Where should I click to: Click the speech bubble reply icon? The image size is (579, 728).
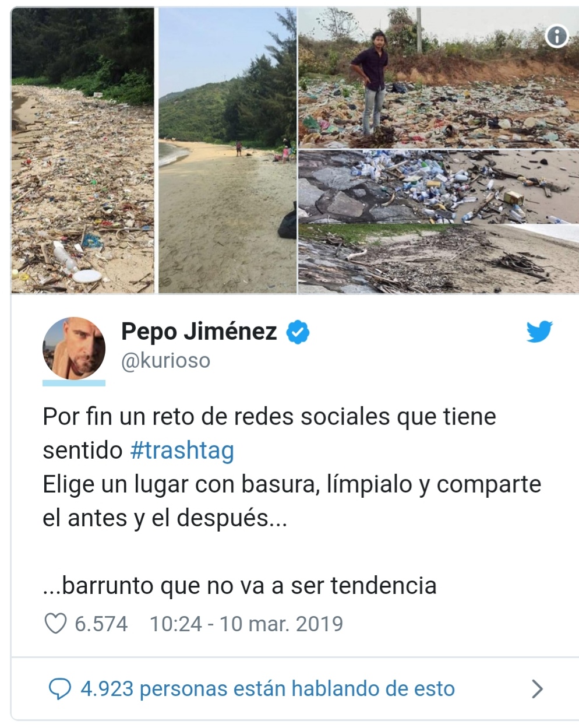click(59, 689)
